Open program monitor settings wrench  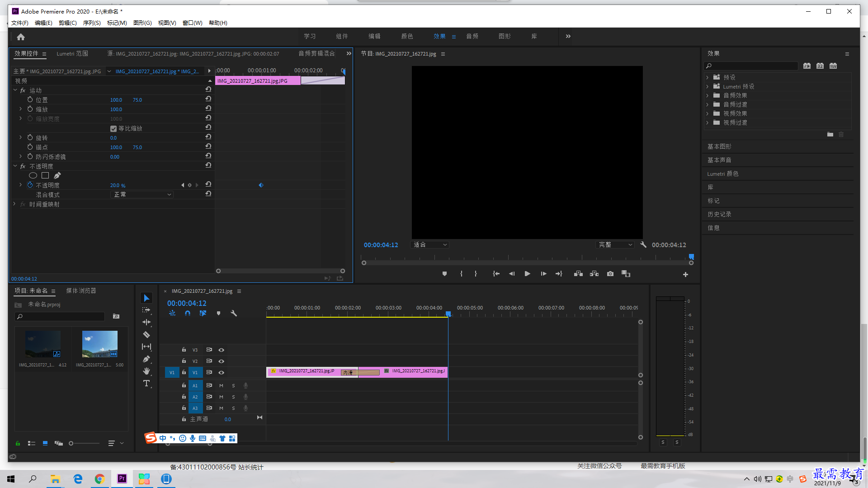(643, 244)
